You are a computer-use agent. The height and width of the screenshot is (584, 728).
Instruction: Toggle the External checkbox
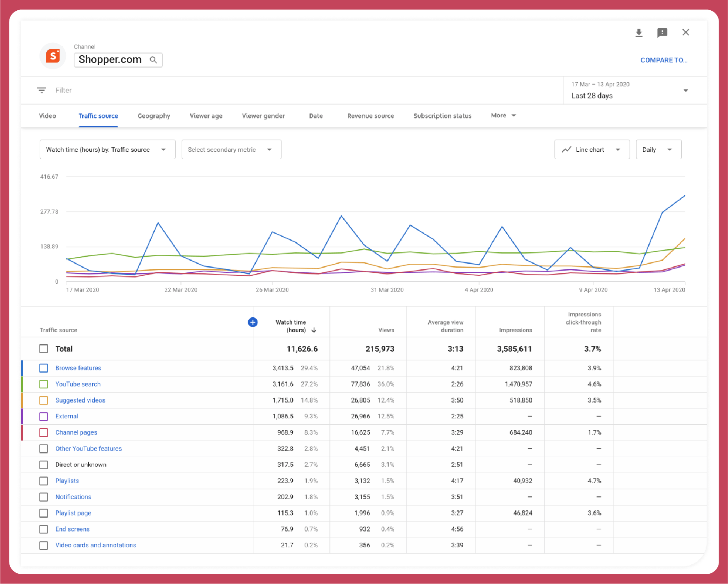click(44, 416)
